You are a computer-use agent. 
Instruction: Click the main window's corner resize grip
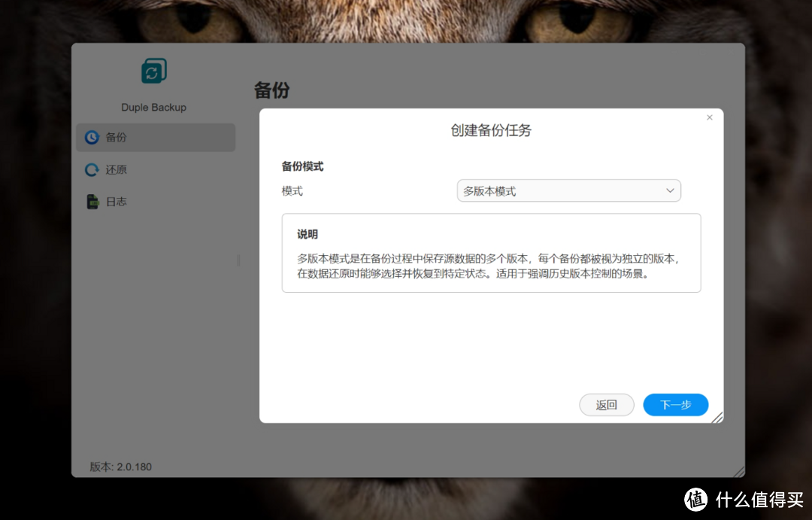click(x=738, y=471)
